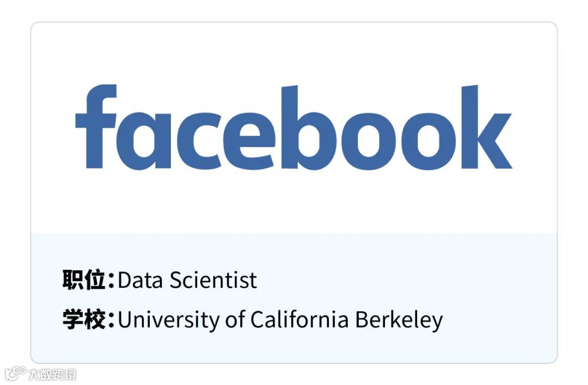Click the letter k in facebook logo
The height and width of the screenshot is (385, 588).
[x=482, y=128]
